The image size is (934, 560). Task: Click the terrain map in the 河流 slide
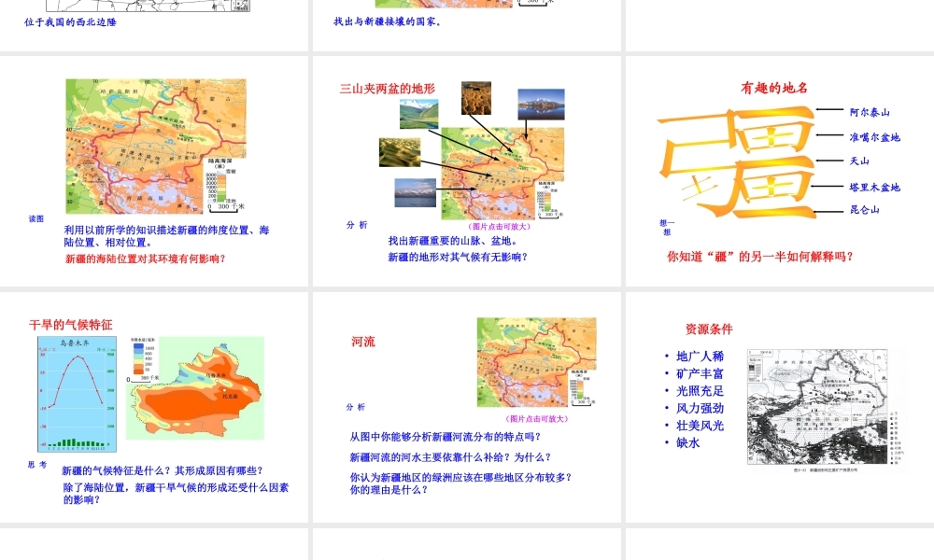pos(537,362)
